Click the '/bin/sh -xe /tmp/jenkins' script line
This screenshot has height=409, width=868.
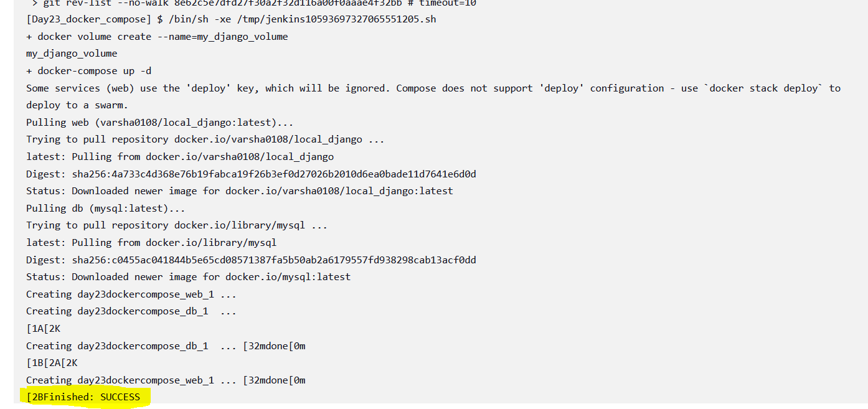[x=231, y=19]
